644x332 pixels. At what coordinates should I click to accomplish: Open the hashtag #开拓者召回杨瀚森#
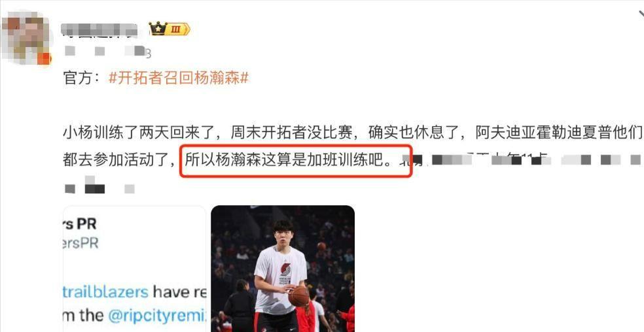point(179,78)
